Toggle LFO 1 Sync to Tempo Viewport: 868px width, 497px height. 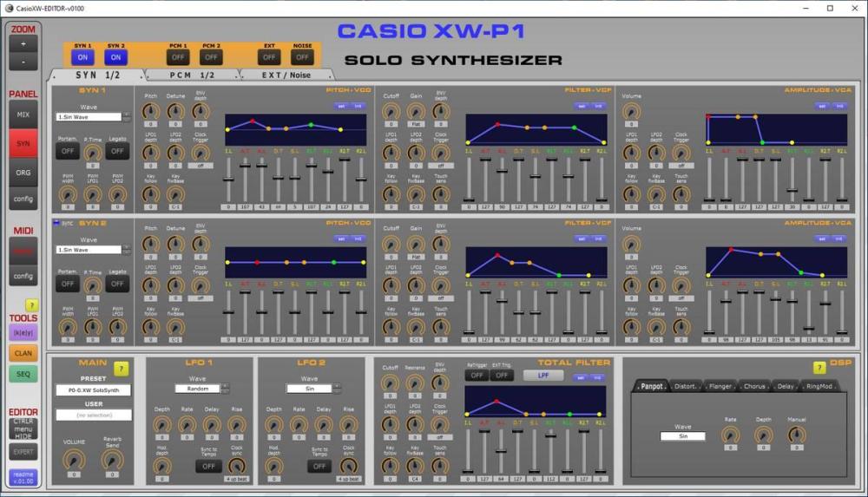tap(208, 467)
